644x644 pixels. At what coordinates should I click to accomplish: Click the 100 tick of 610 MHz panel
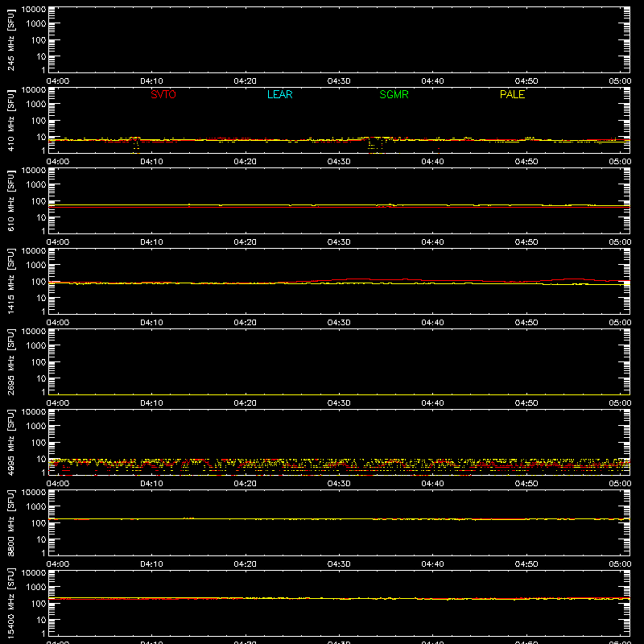click(x=39, y=201)
